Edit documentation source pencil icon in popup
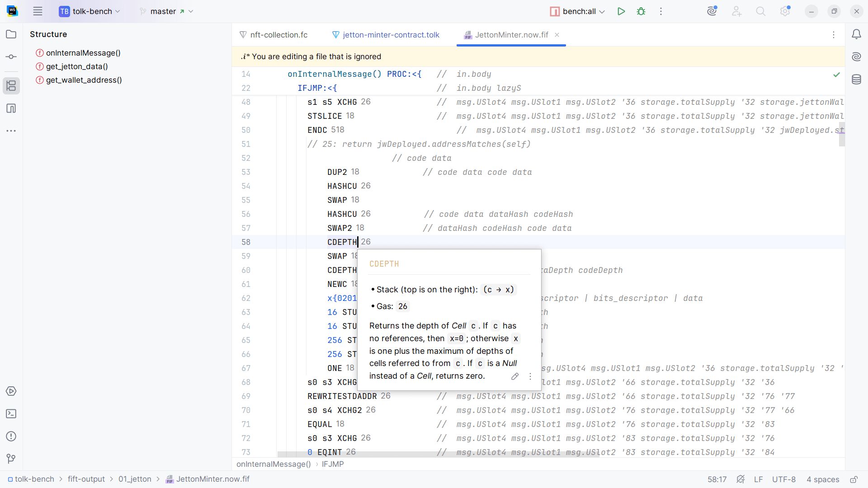 pyautogui.click(x=515, y=376)
